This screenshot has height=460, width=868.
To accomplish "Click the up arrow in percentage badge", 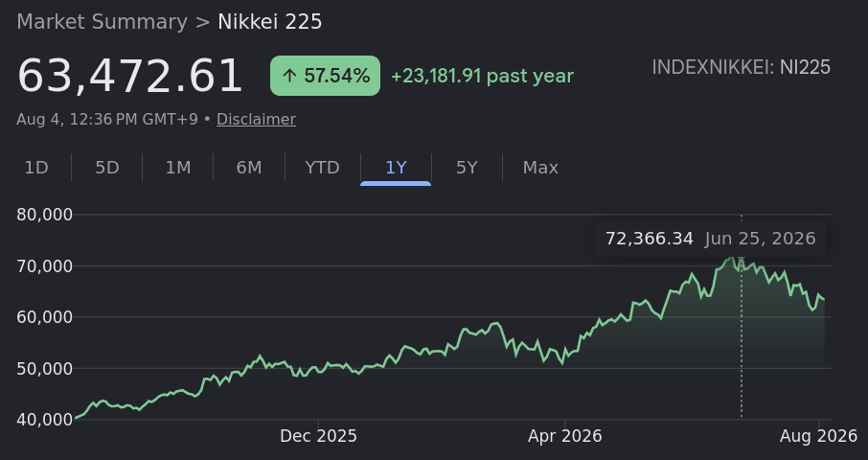I will 289,76.
